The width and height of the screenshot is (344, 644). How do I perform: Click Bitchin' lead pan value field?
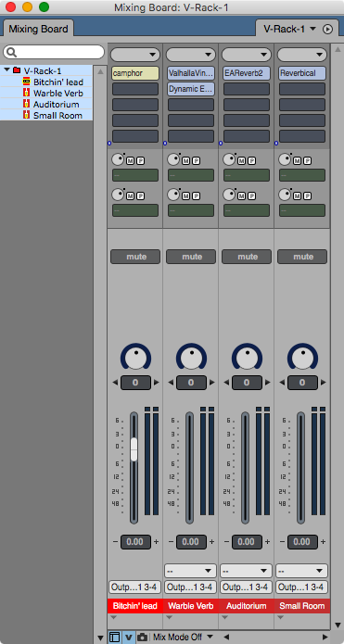[135, 383]
